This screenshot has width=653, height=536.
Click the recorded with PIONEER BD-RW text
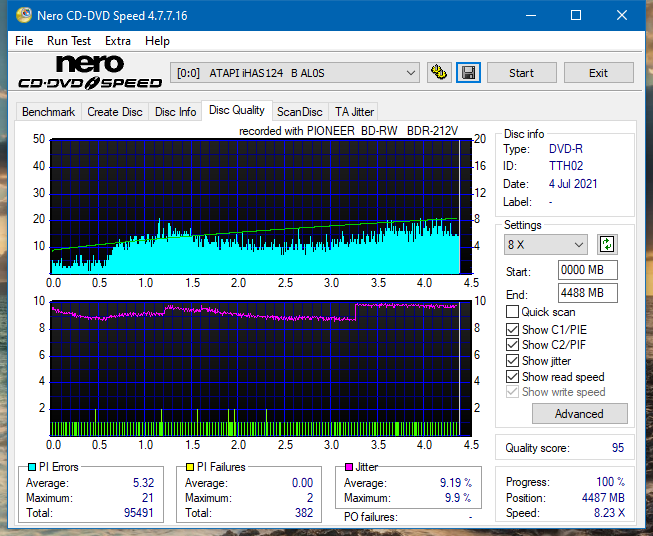click(349, 131)
